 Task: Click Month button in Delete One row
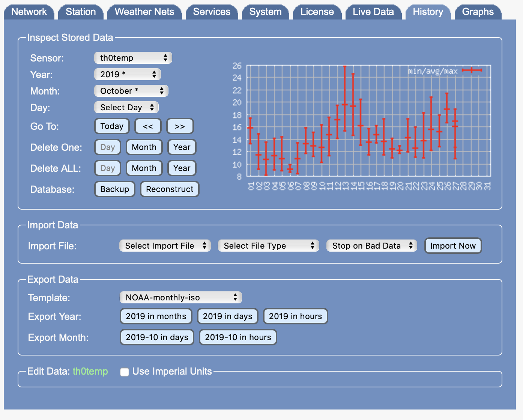144,147
